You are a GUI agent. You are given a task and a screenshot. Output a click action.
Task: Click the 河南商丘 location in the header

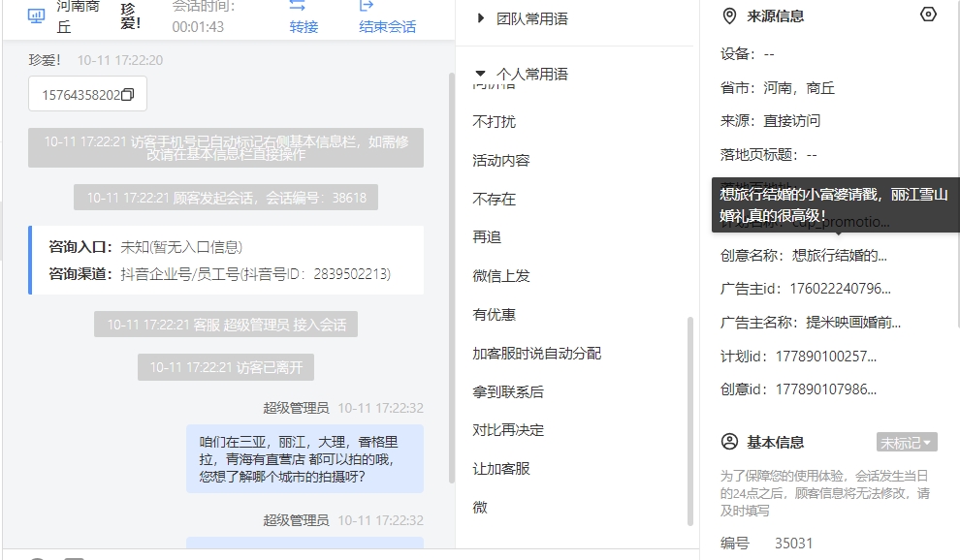[x=78, y=16]
